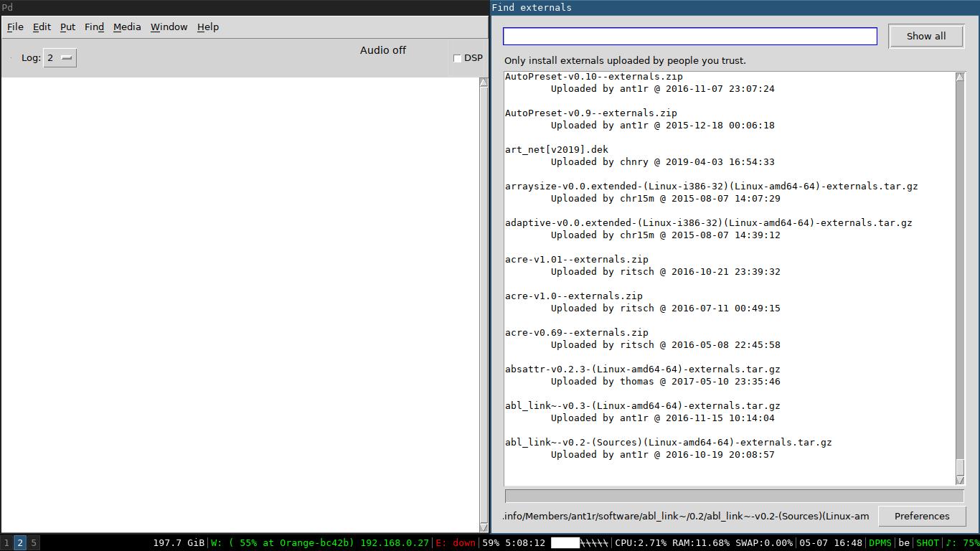The width and height of the screenshot is (980, 551).
Task: Open the File menu in Pd
Action: [15, 27]
